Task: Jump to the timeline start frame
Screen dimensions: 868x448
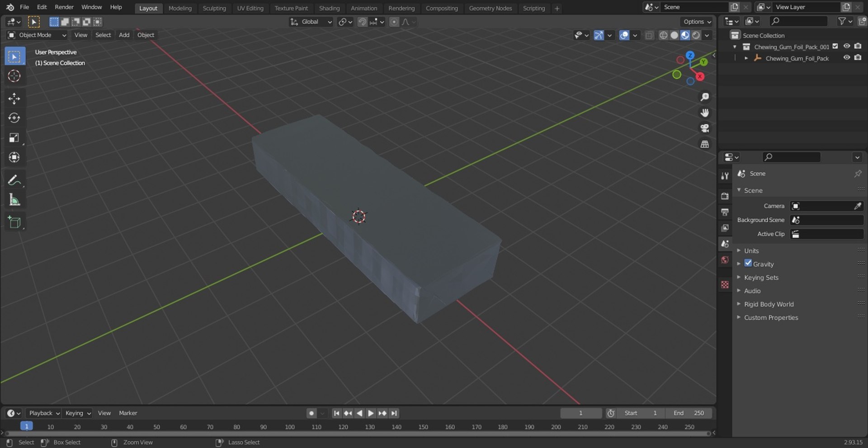Action: tap(336, 413)
